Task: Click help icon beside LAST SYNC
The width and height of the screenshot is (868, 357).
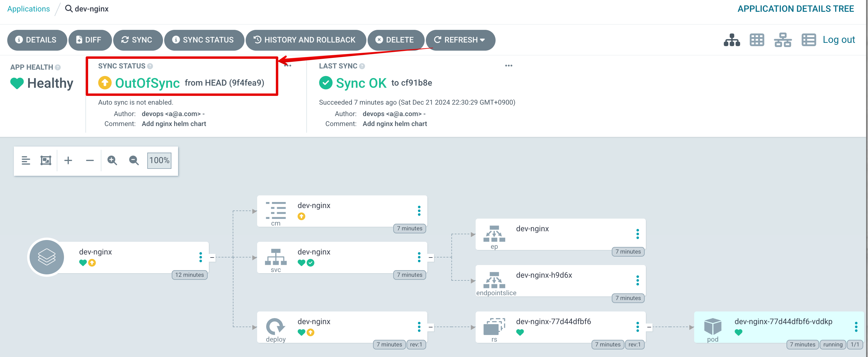Action: click(362, 66)
